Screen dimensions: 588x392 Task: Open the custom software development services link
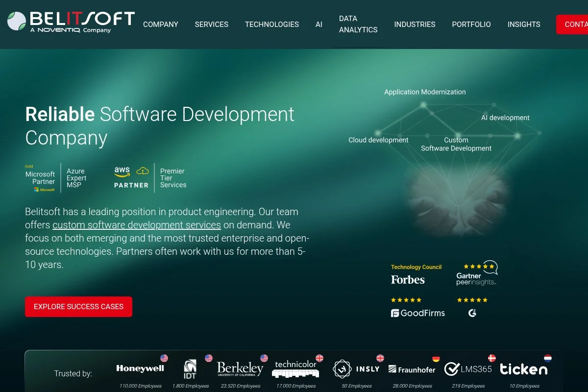pyautogui.click(x=136, y=225)
